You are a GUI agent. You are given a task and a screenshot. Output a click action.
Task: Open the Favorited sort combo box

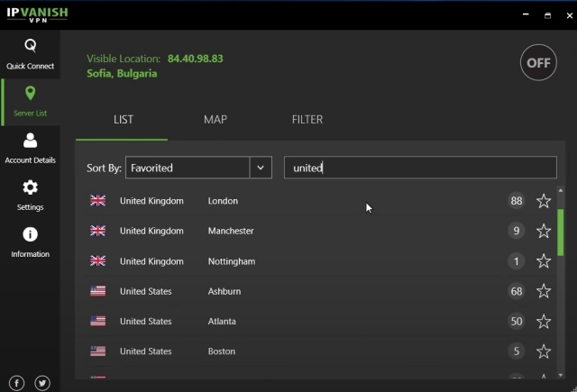coord(187,168)
